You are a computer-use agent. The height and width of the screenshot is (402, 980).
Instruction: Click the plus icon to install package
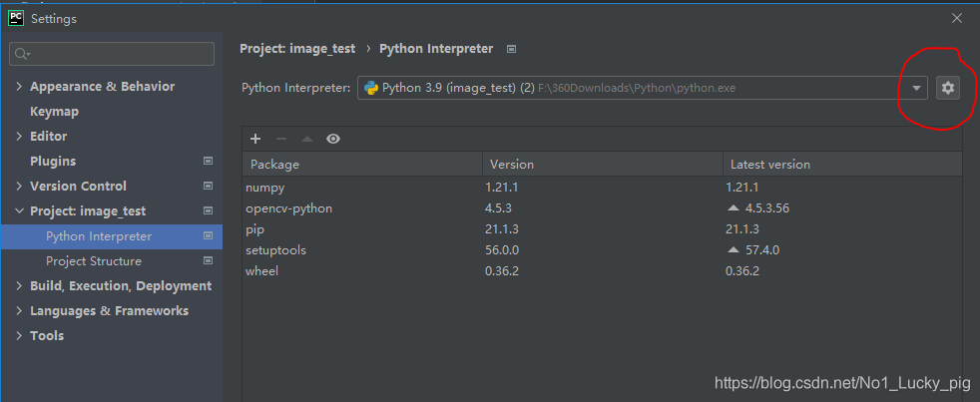[255, 139]
